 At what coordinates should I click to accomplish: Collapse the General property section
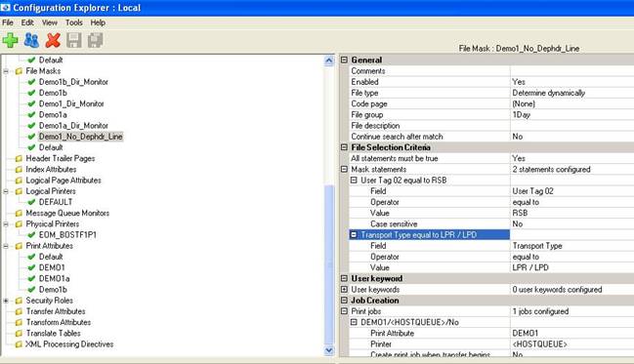[x=344, y=60]
